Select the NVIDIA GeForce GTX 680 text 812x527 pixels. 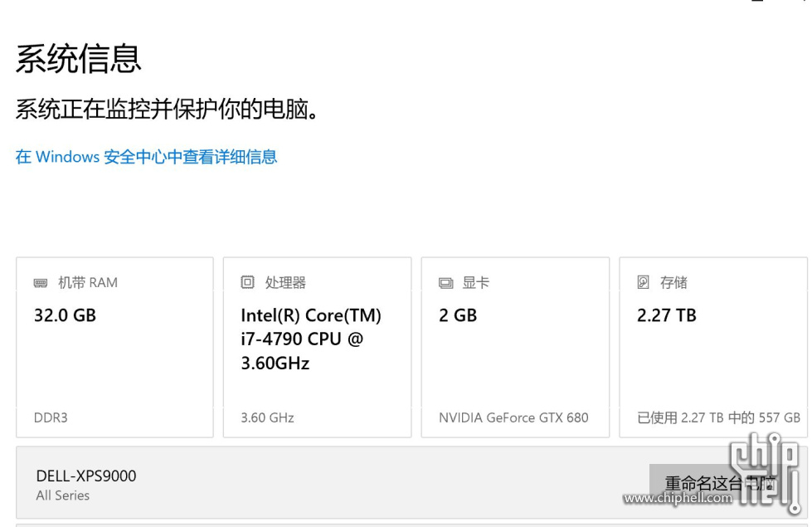tap(513, 417)
